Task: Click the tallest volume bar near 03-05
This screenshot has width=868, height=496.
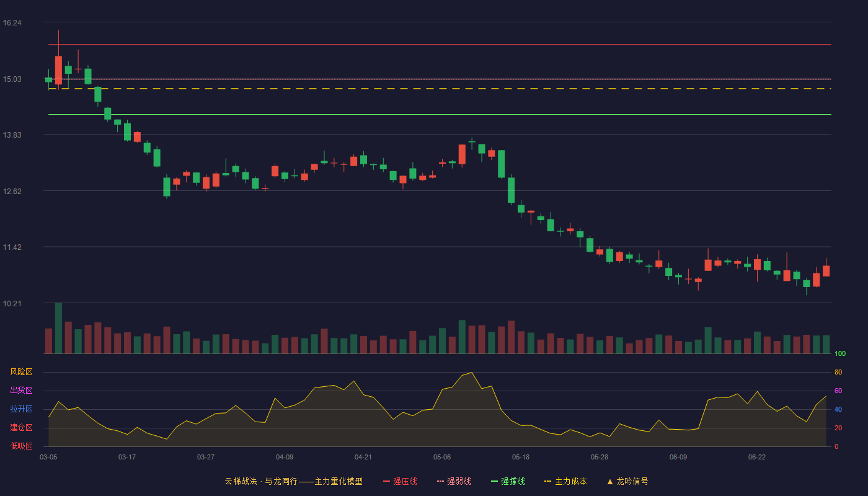Action: pyautogui.click(x=58, y=328)
